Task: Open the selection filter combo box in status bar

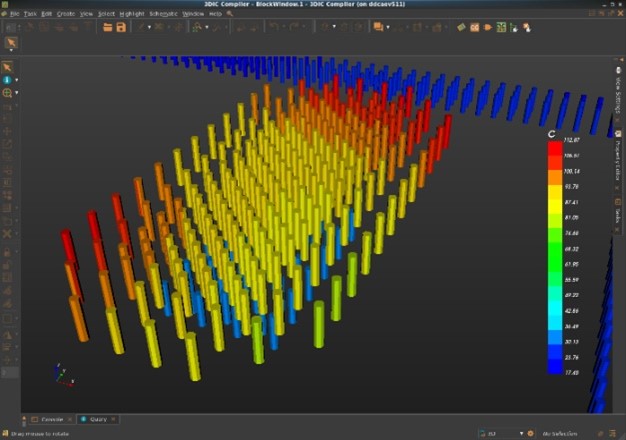Action: click(x=502, y=434)
